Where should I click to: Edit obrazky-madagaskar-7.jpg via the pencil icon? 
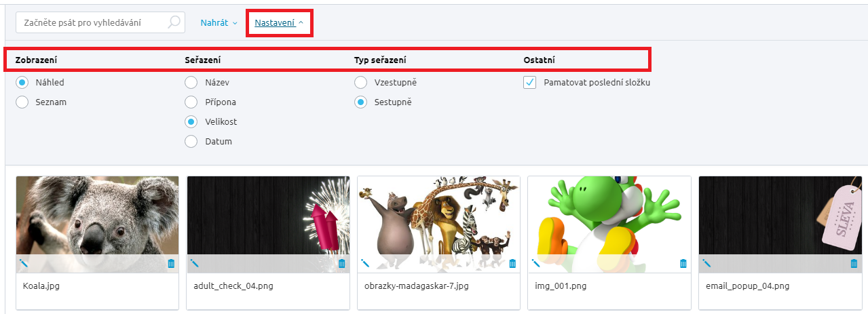[x=365, y=263]
